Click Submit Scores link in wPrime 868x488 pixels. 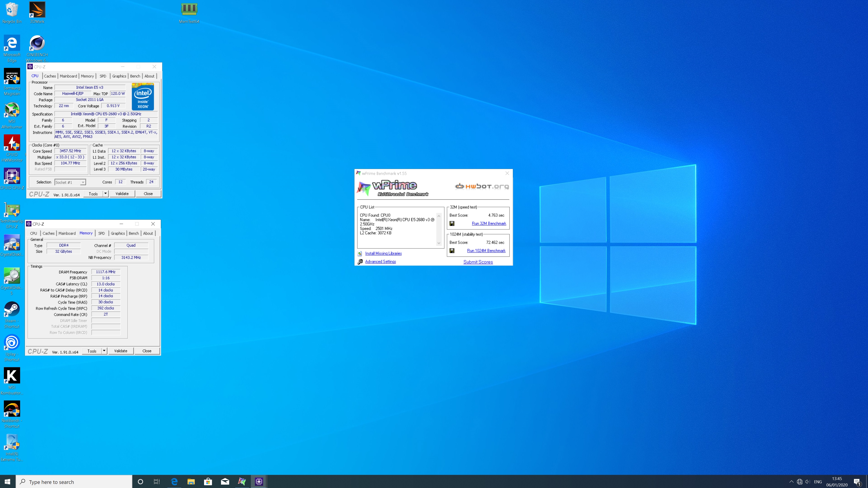click(478, 262)
